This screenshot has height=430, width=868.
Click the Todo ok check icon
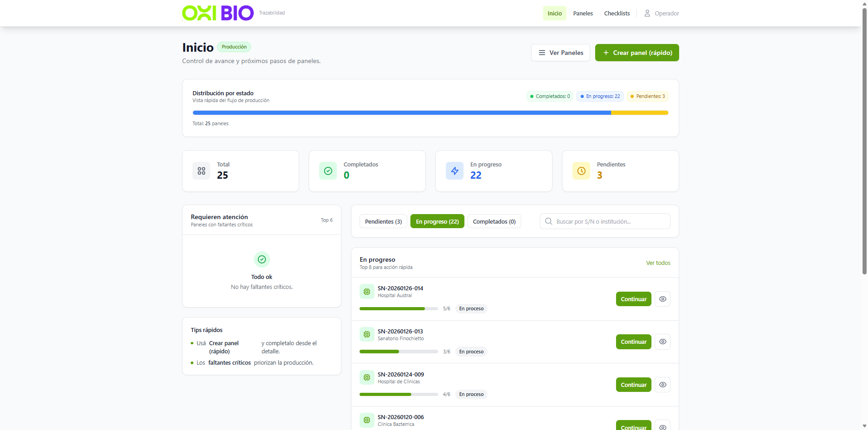click(262, 259)
